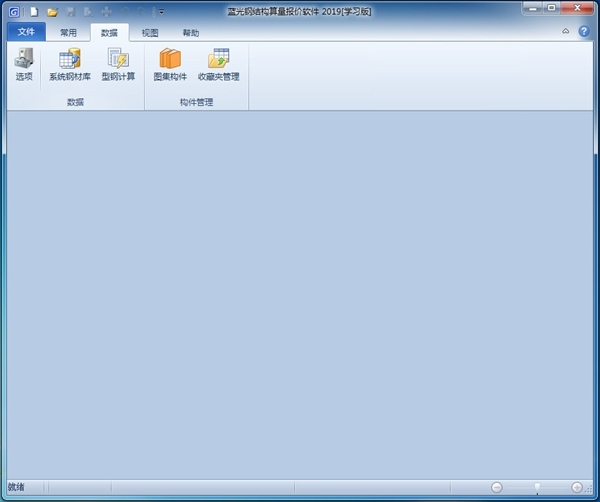Maximize the application window
The width and height of the screenshot is (600, 502).
(551, 8)
